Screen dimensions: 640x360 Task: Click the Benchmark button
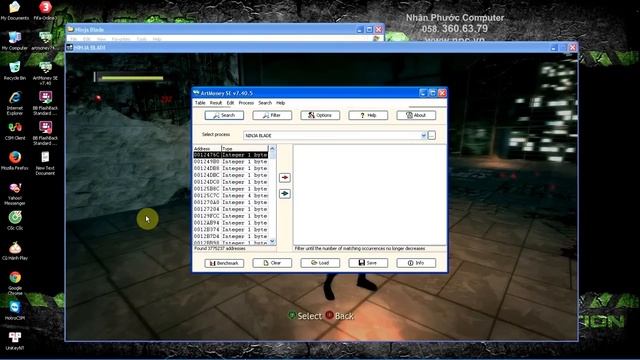[224, 263]
